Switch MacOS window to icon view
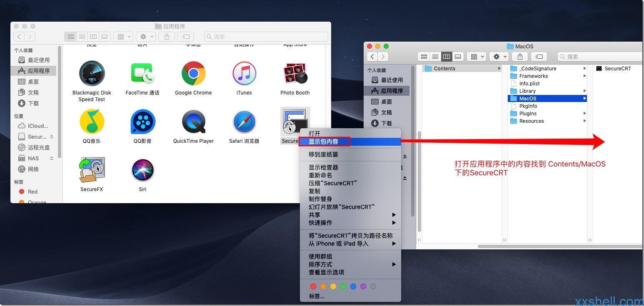Screen dimensions: 644x306 424,57
